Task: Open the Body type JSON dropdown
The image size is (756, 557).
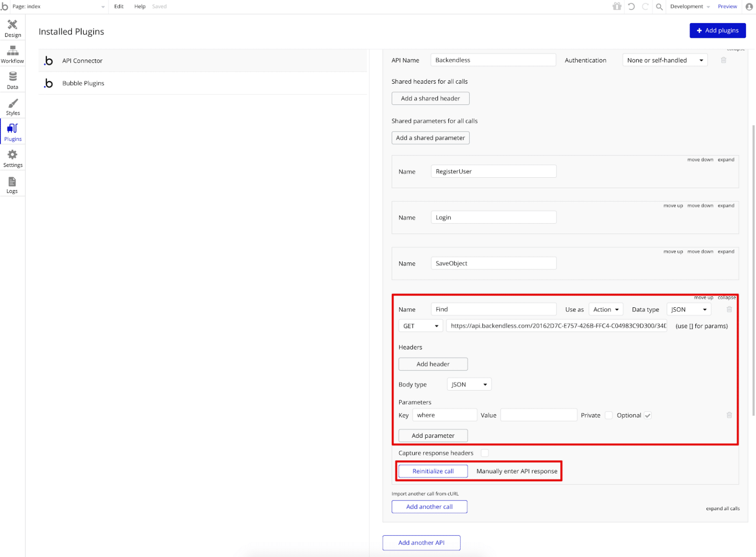Action: pos(468,384)
